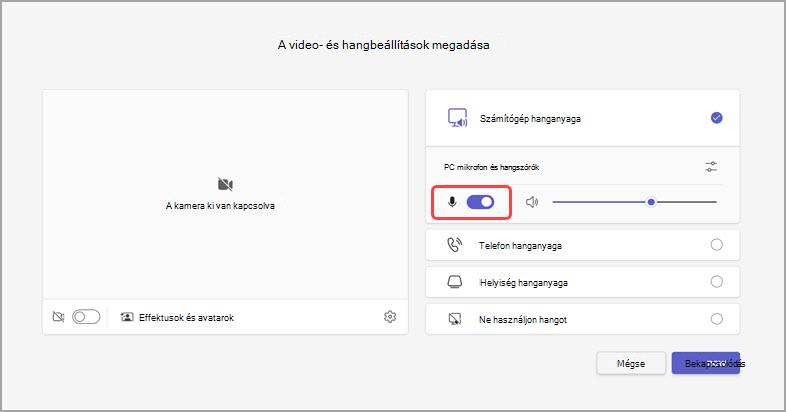Select the Helyiség hanganyaga radio option
Viewport: 786px width, 412px height.
(x=716, y=282)
